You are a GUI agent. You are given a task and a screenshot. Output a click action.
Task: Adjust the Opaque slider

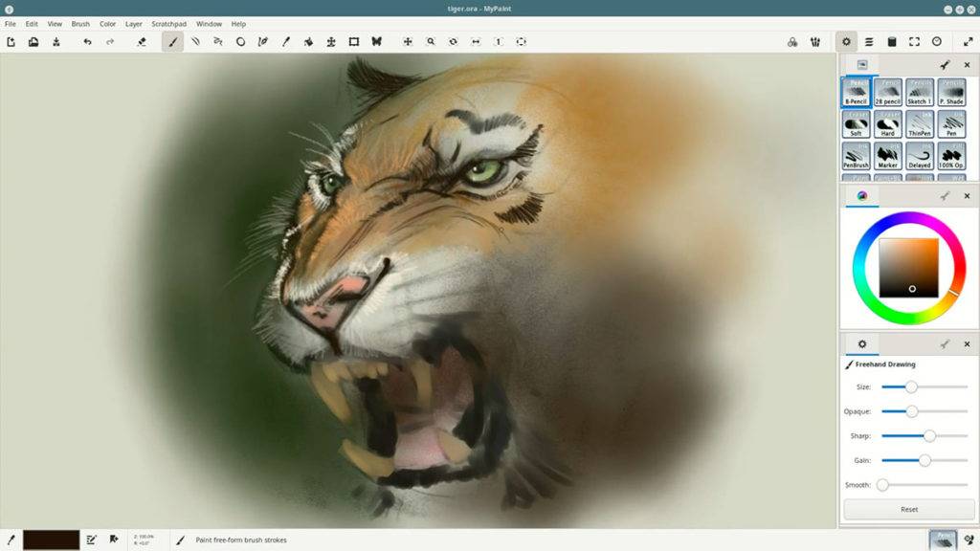click(911, 411)
